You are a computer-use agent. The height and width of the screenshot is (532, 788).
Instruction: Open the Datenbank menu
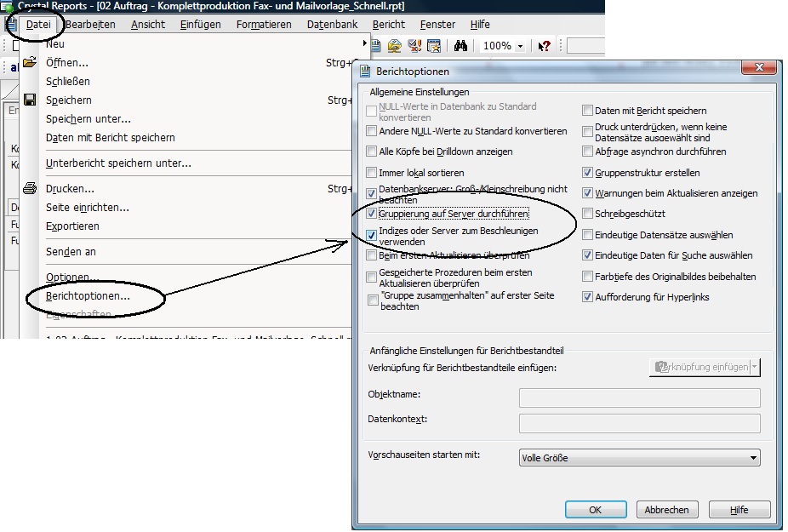[332, 24]
